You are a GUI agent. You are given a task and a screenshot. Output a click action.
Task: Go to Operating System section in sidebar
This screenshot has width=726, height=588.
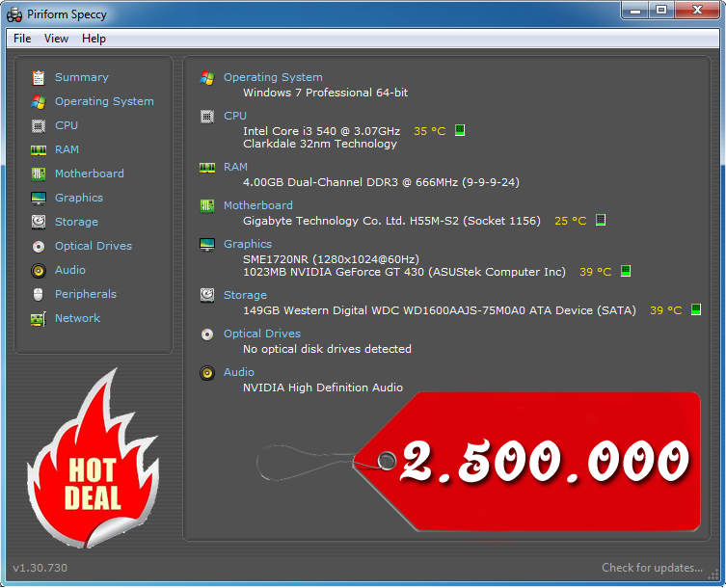(104, 101)
